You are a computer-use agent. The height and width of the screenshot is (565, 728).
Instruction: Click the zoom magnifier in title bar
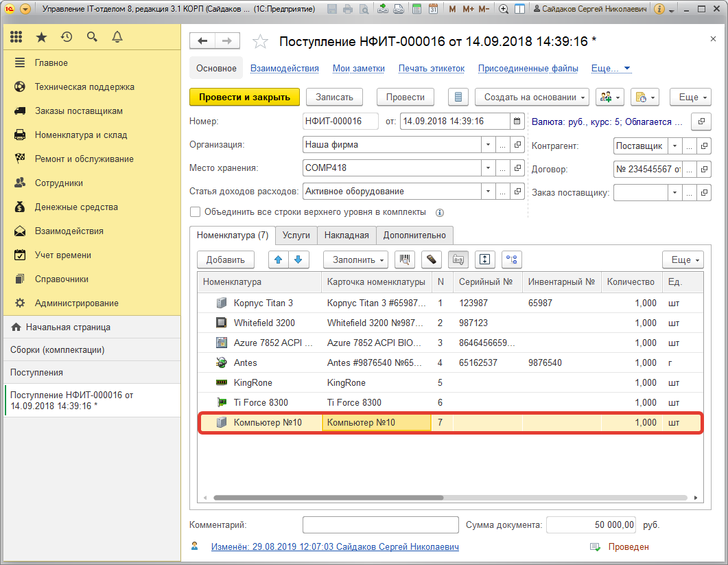click(x=503, y=9)
